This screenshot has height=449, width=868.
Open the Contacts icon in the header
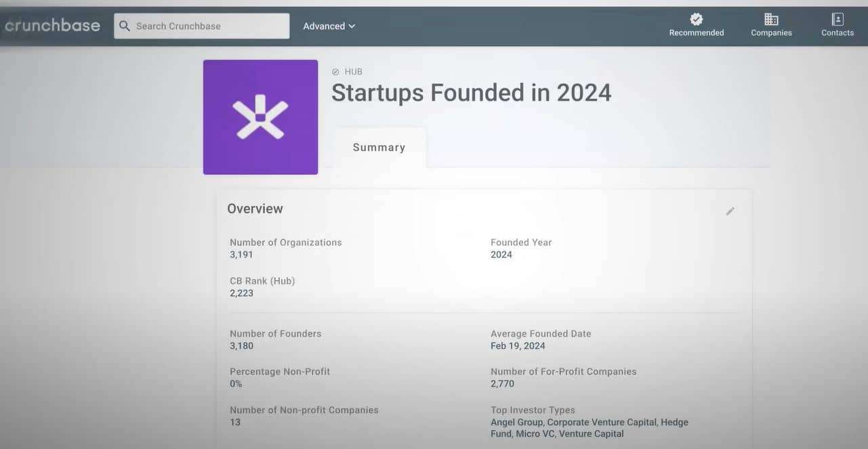838,19
